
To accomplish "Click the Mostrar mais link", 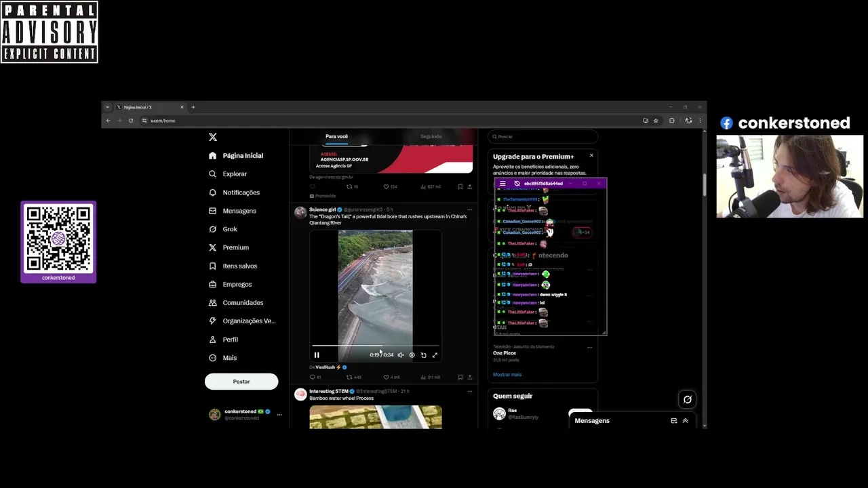I will pyautogui.click(x=507, y=375).
